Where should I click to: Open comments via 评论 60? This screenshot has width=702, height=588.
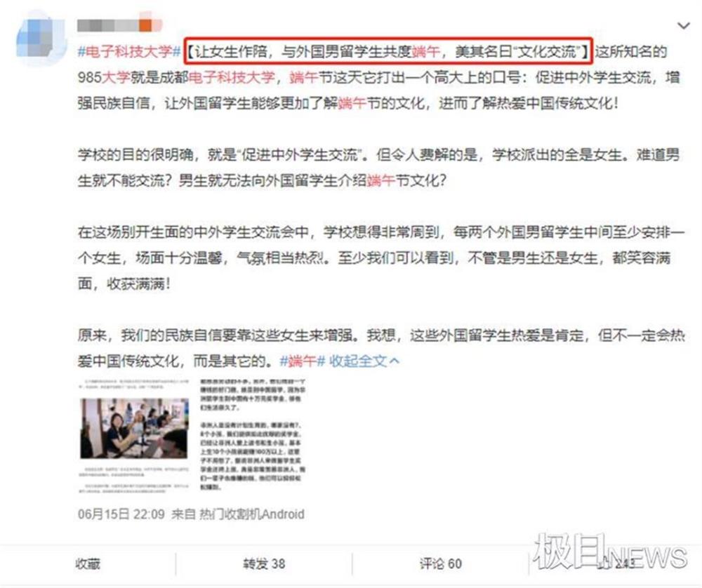pos(441,564)
